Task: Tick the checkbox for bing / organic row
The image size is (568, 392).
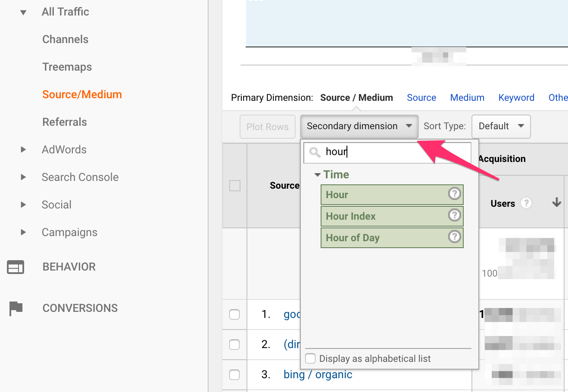Action: pos(234,375)
